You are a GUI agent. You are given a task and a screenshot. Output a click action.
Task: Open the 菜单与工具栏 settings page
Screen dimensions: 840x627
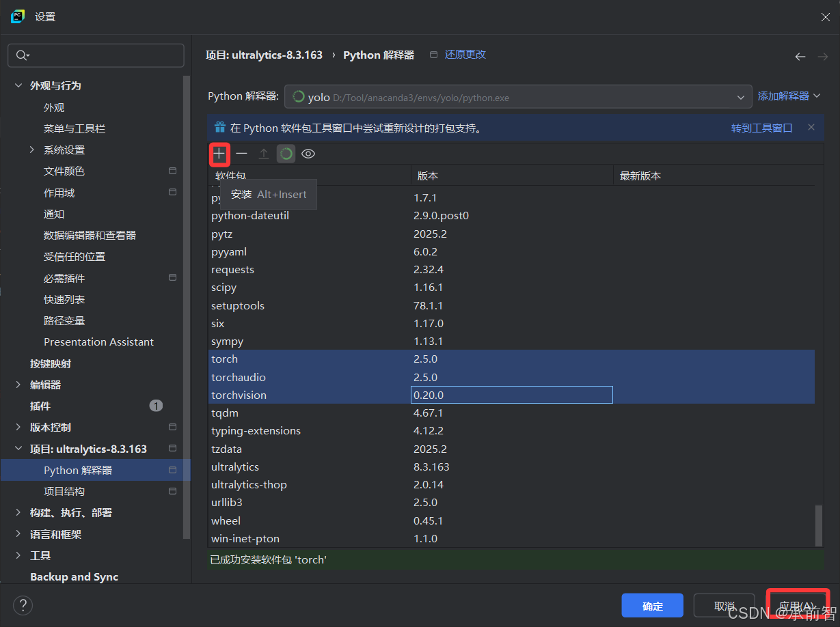(74, 128)
